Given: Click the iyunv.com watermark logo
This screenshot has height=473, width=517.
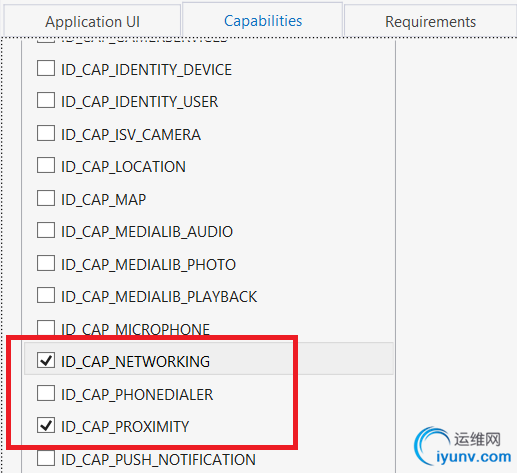Looking at the screenshot, I should pyautogui.click(x=462, y=446).
